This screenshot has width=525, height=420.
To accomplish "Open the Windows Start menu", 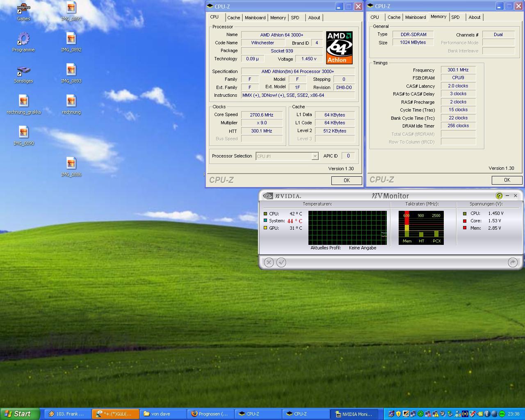I will coord(20,414).
